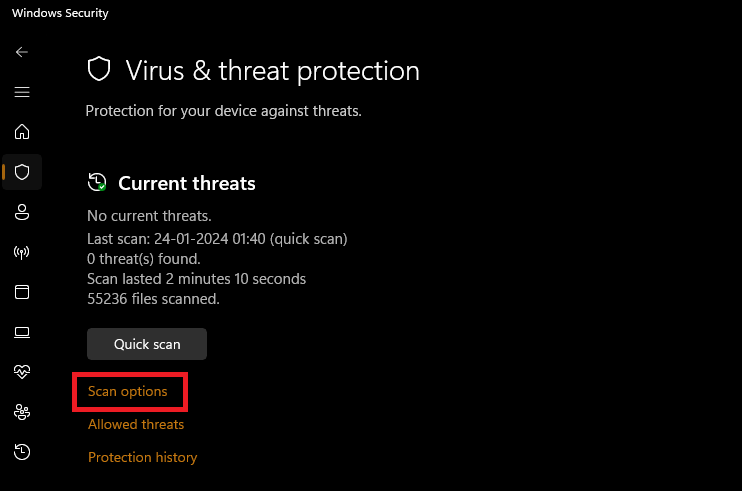View the Allowed threats link
742x491 pixels.
pos(136,424)
